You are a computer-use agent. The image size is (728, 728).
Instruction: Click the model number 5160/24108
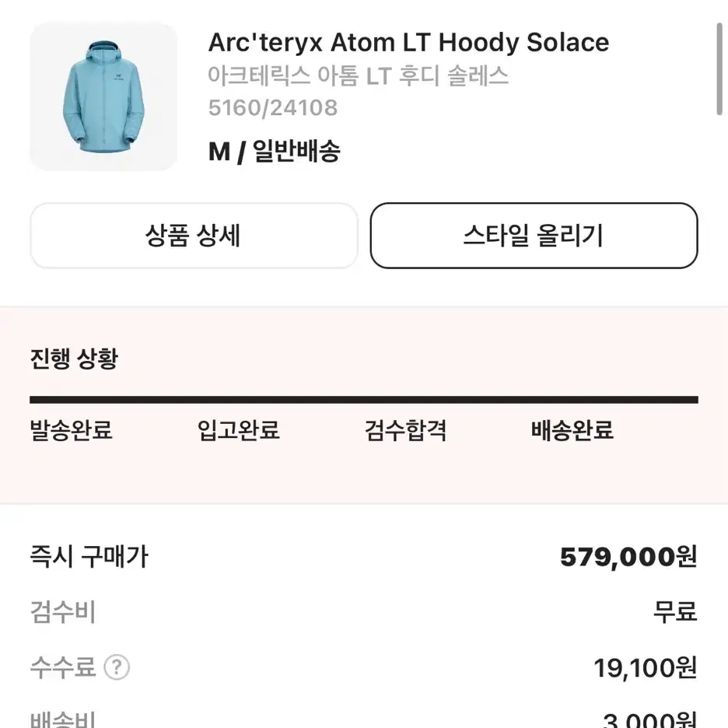point(273,107)
